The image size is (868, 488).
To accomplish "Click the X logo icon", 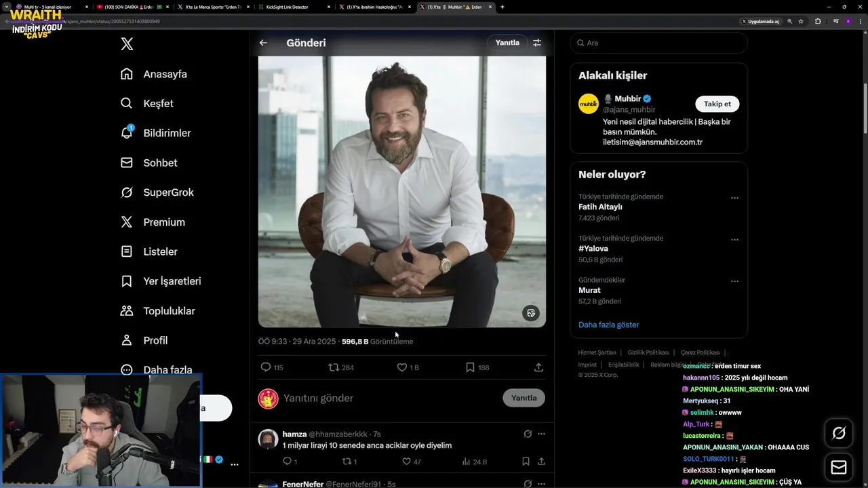I will (x=127, y=44).
